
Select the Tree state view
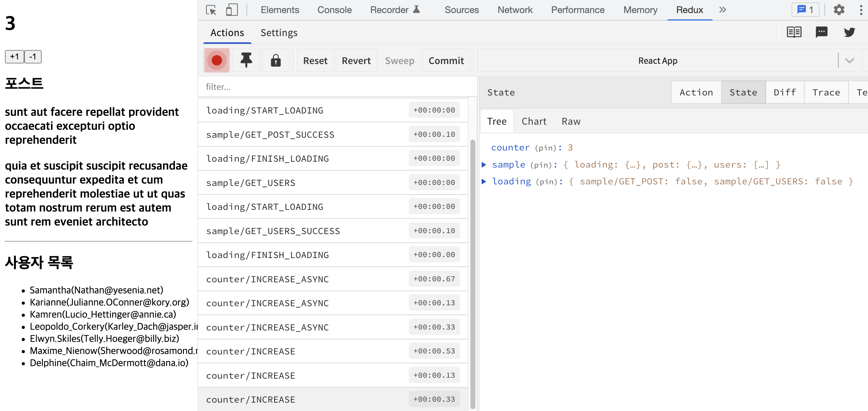(x=497, y=121)
